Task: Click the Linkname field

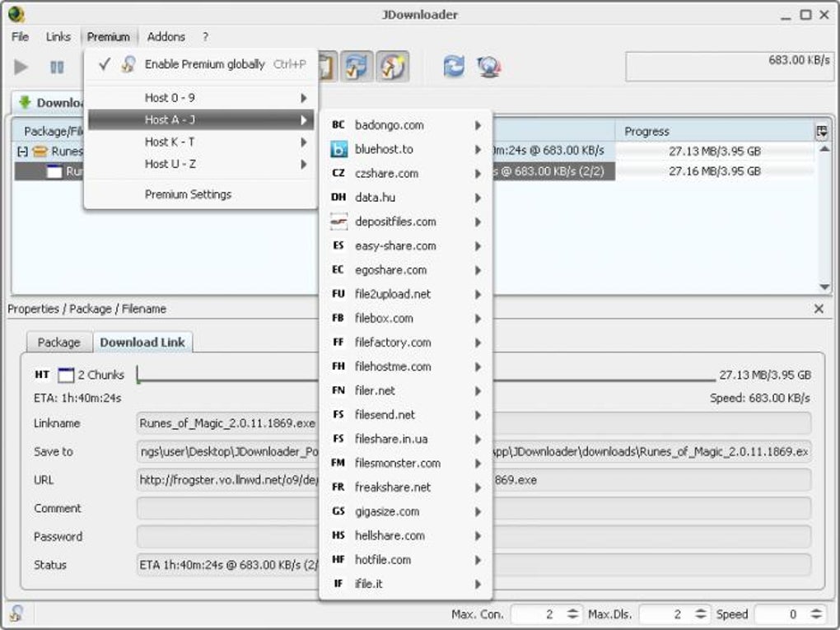Action: point(474,423)
